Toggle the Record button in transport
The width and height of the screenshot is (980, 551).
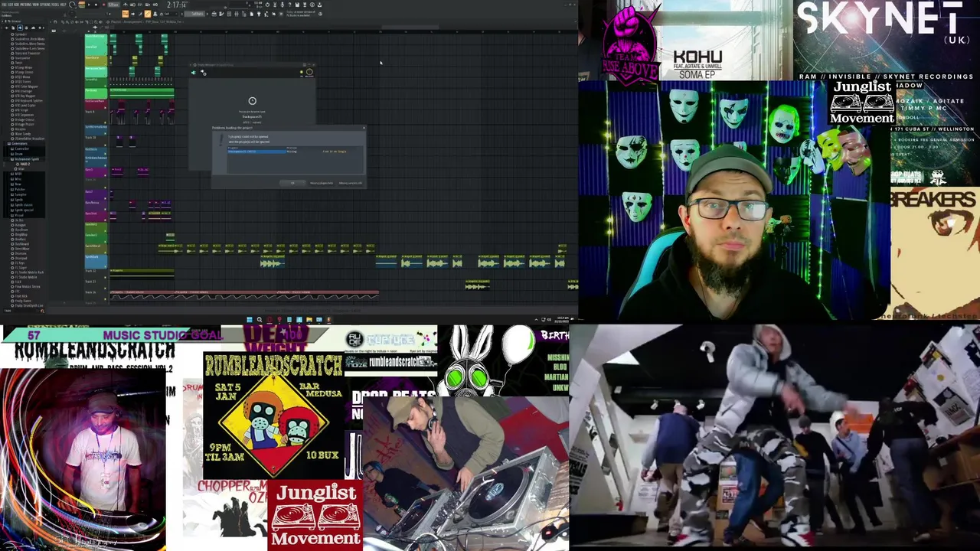[104, 5]
